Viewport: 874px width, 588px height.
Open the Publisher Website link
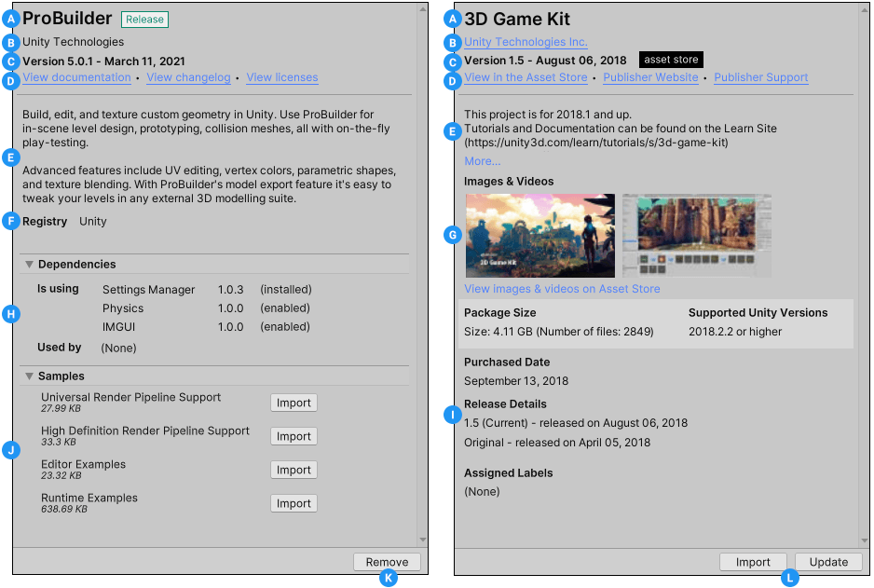650,77
